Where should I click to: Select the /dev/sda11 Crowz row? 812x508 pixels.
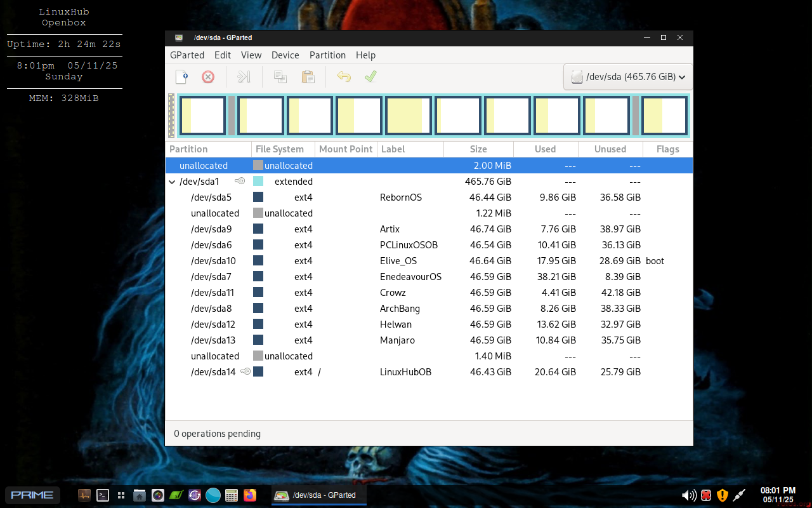(x=429, y=293)
